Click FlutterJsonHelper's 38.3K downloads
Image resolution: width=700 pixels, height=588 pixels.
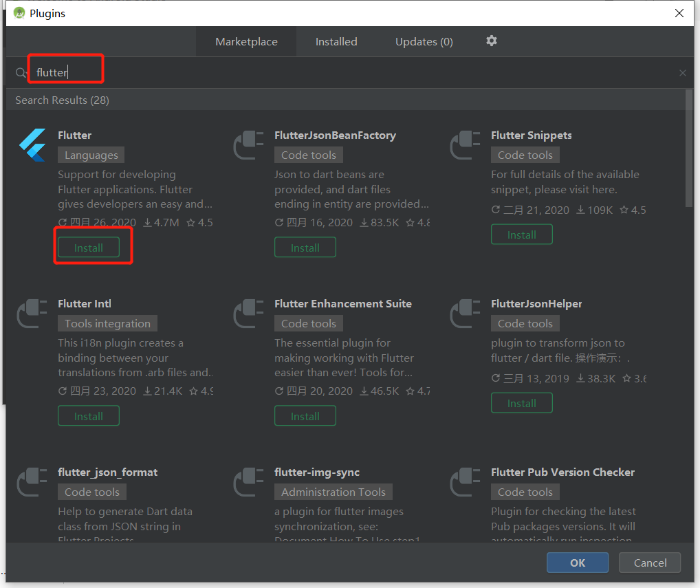[596, 379]
